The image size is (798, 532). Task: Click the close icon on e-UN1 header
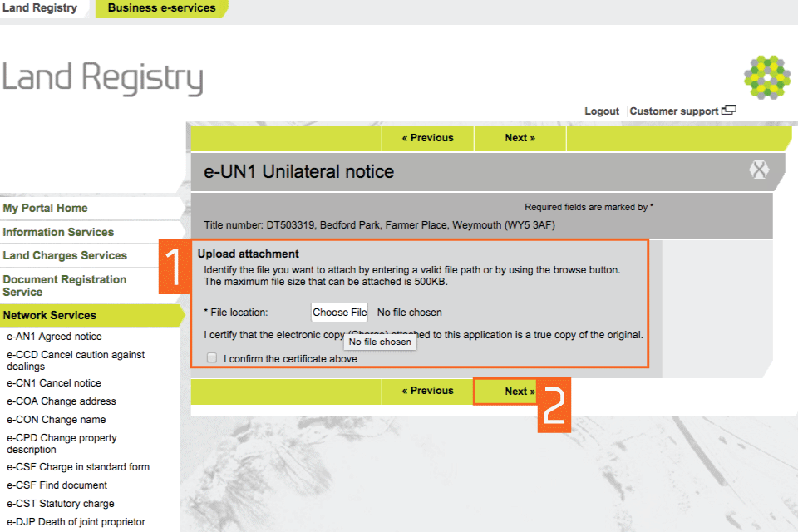[x=758, y=170]
